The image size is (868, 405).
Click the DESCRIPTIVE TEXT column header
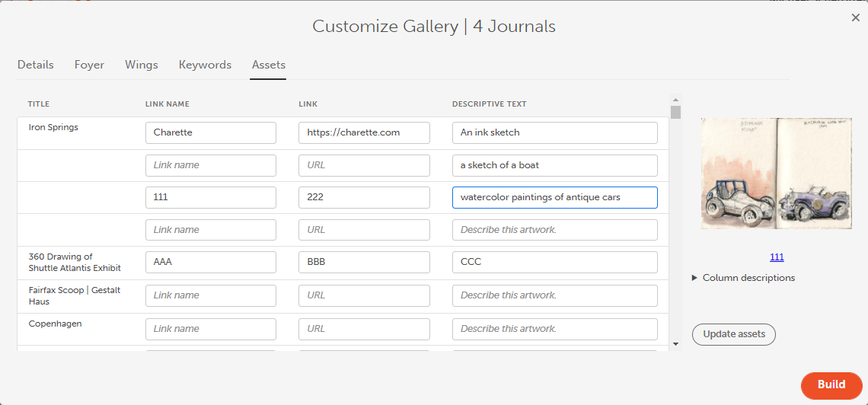tap(490, 104)
